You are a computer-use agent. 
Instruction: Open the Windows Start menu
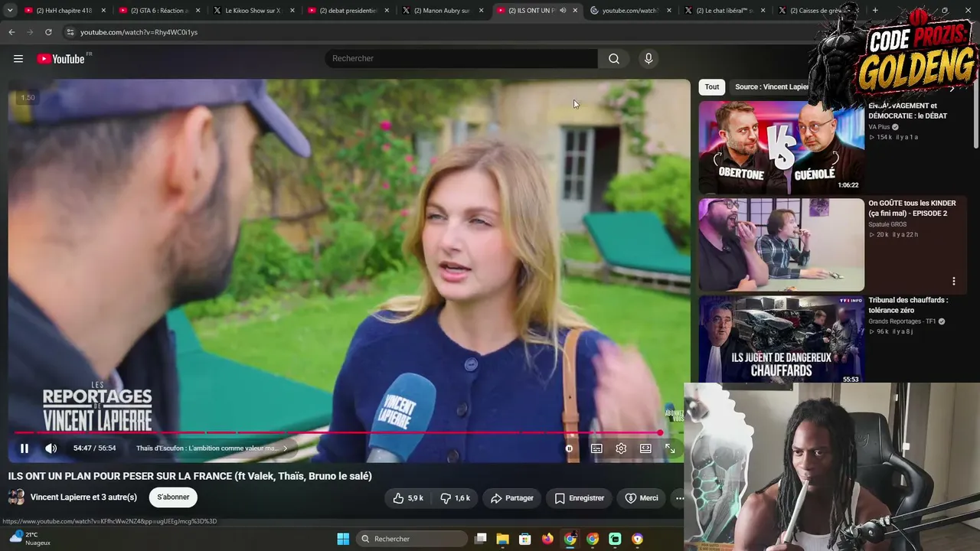(x=343, y=539)
